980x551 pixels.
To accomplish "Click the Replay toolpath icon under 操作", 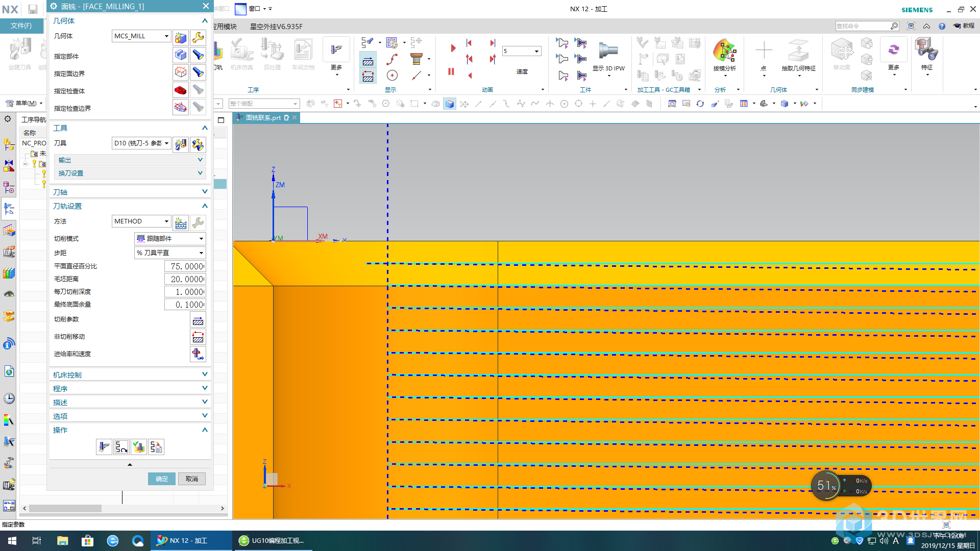I will click(121, 447).
